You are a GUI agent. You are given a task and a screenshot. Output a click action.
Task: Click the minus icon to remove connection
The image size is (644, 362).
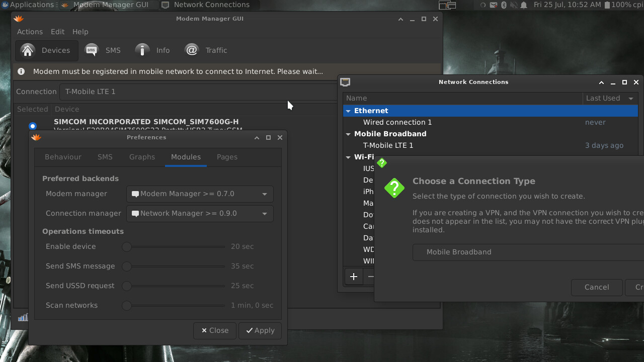pos(370,277)
